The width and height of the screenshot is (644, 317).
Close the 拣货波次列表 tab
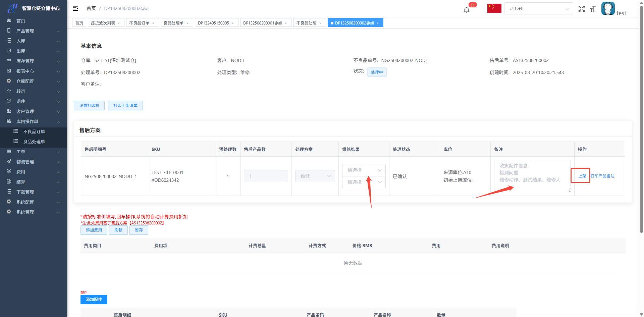coord(119,23)
